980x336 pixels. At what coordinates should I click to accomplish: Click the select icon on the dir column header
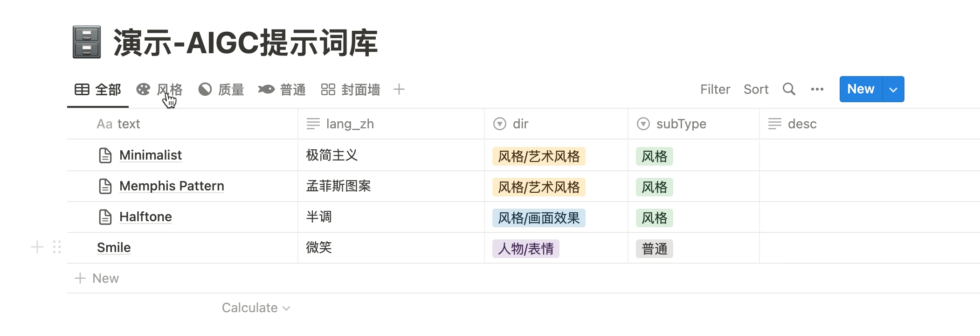[x=499, y=124]
